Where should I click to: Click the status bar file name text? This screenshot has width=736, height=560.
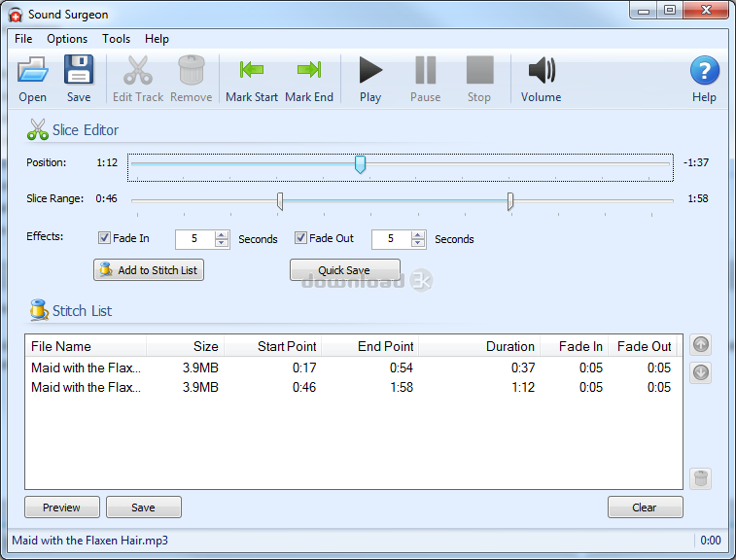[89, 541]
